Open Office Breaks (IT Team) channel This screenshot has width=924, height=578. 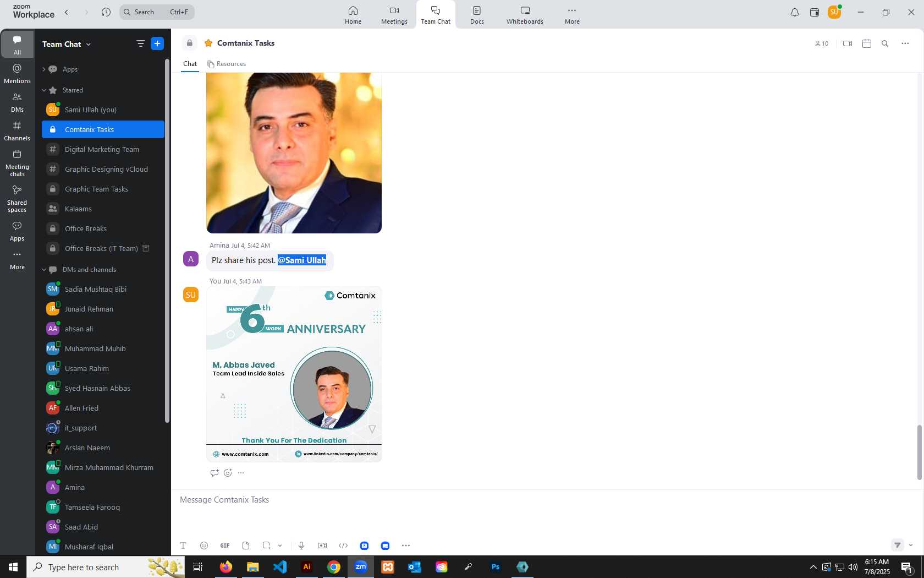pos(103,248)
